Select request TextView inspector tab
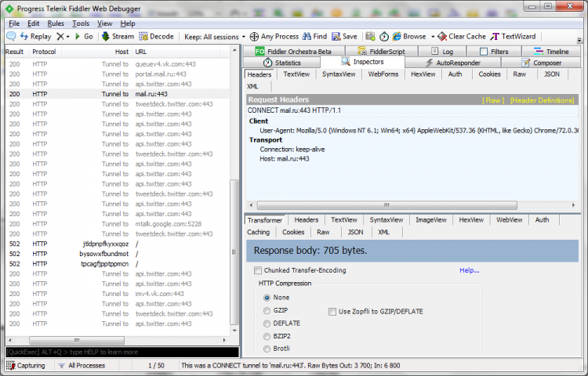The image size is (588, 376). (296, 74)
